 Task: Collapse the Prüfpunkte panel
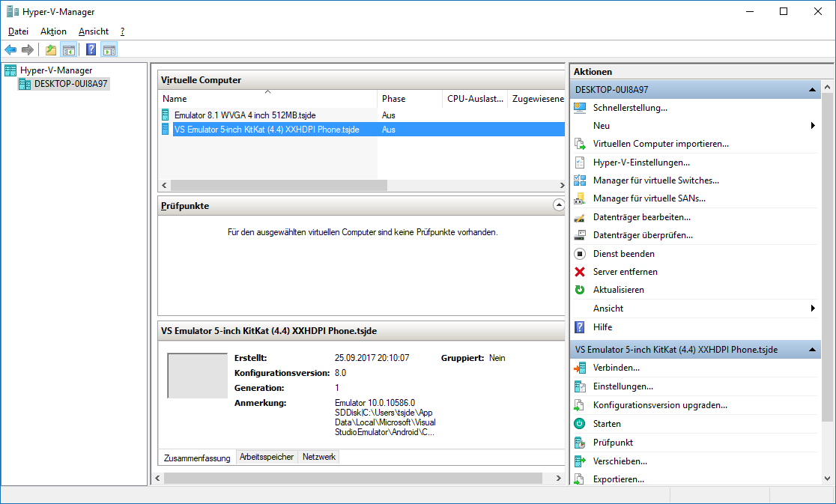click(x=558, y=205)
